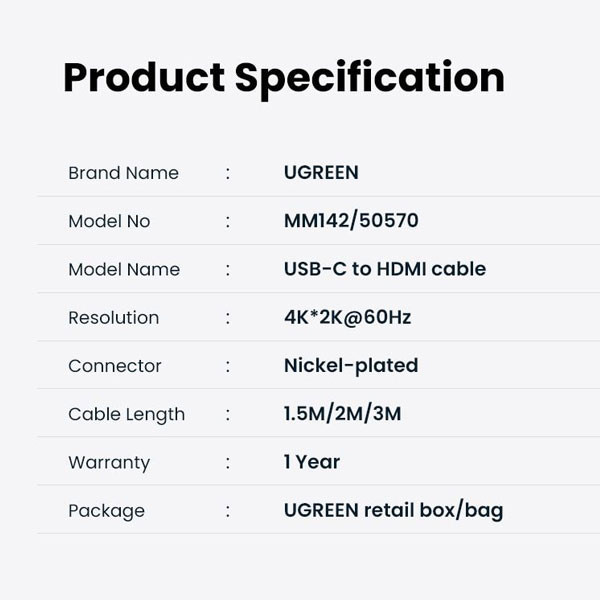Click the colon next to Brand Name
Screen dimensions: 600x600
pyautogui.click(x=228, y=173)
